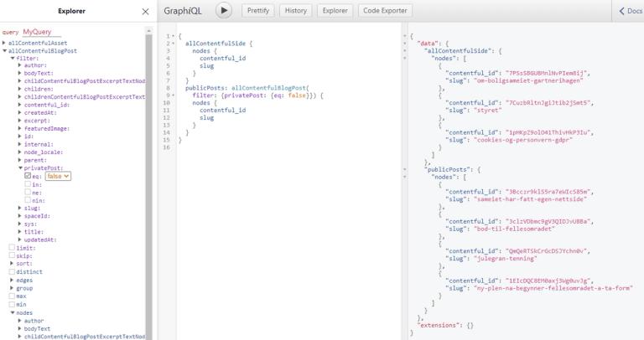Image resolution: width=644 pixels, height=340 pixels.
Task: Expand the slug filter
Action: 20,208
